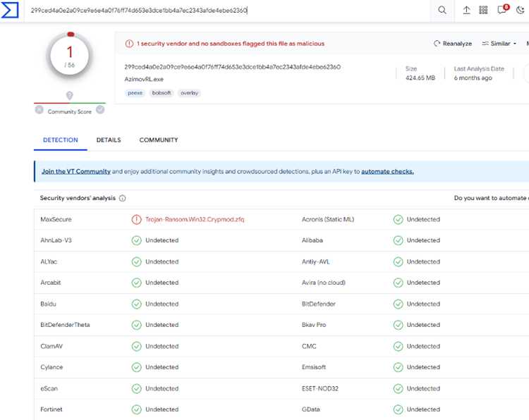Open the notifications comment icon
The image size is (529, 420).
pos(502,9)
